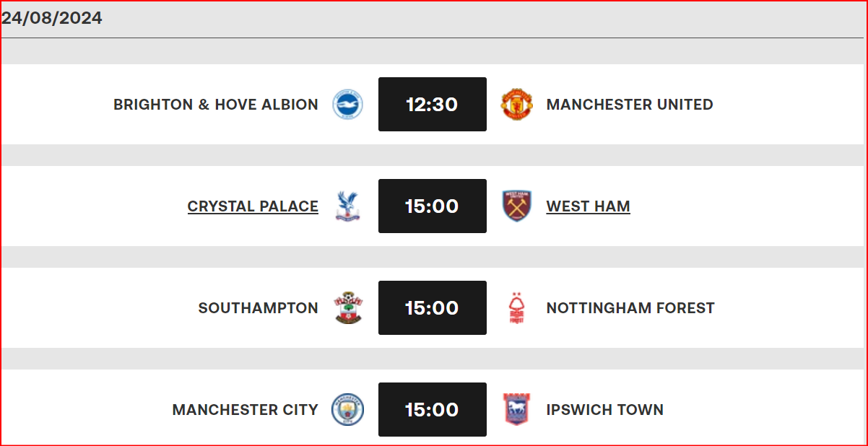Click the Brighton & Hove Albion team name

tap(216, 105)
